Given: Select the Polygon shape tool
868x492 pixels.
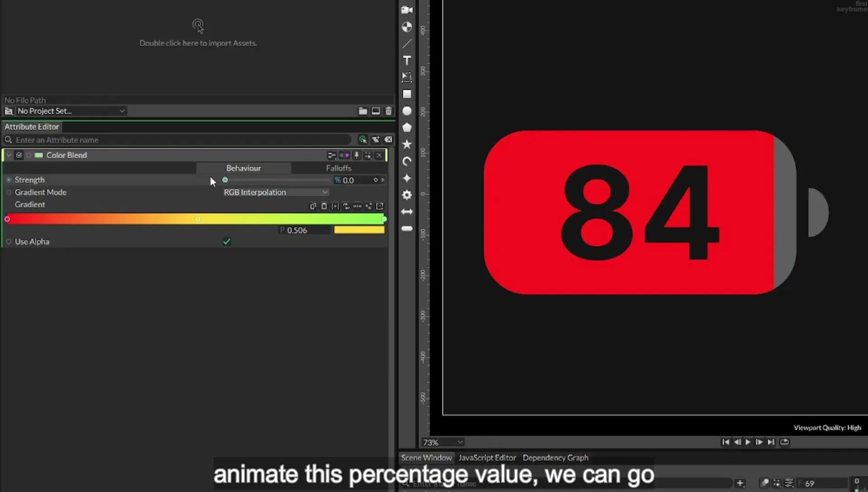Looking at the screenshot, I should (407, 128).
